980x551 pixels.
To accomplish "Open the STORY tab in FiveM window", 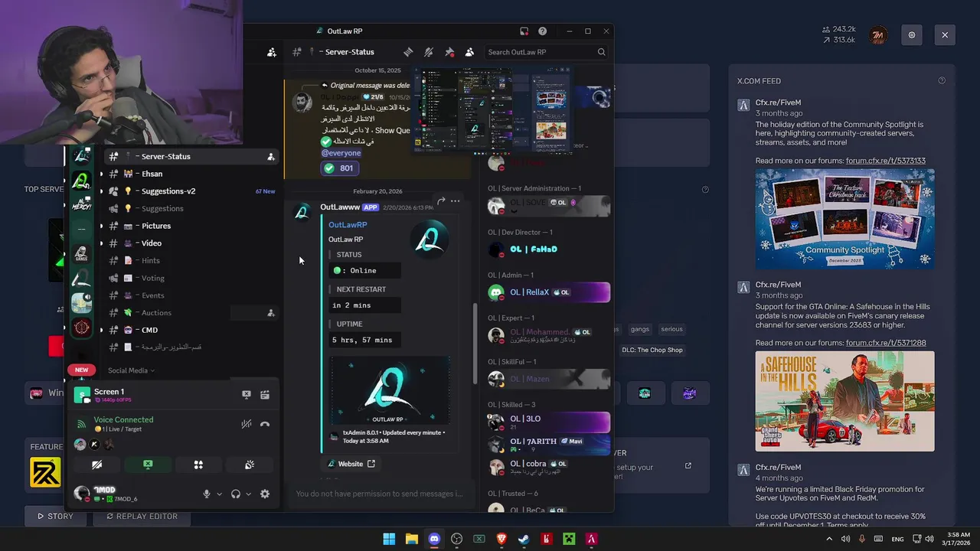I will (56, 517).
